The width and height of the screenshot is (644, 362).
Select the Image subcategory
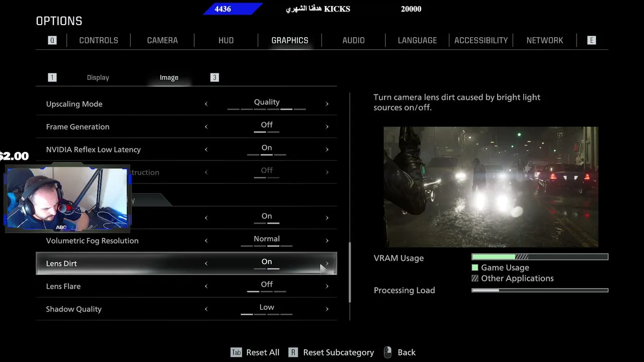point(169,77)
